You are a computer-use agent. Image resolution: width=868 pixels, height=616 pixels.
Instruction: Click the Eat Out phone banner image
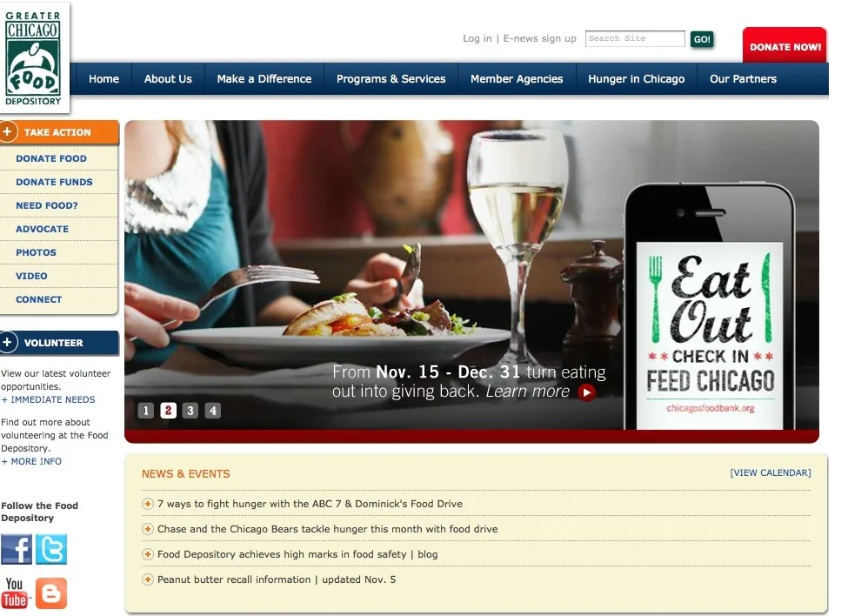(710, 307)
